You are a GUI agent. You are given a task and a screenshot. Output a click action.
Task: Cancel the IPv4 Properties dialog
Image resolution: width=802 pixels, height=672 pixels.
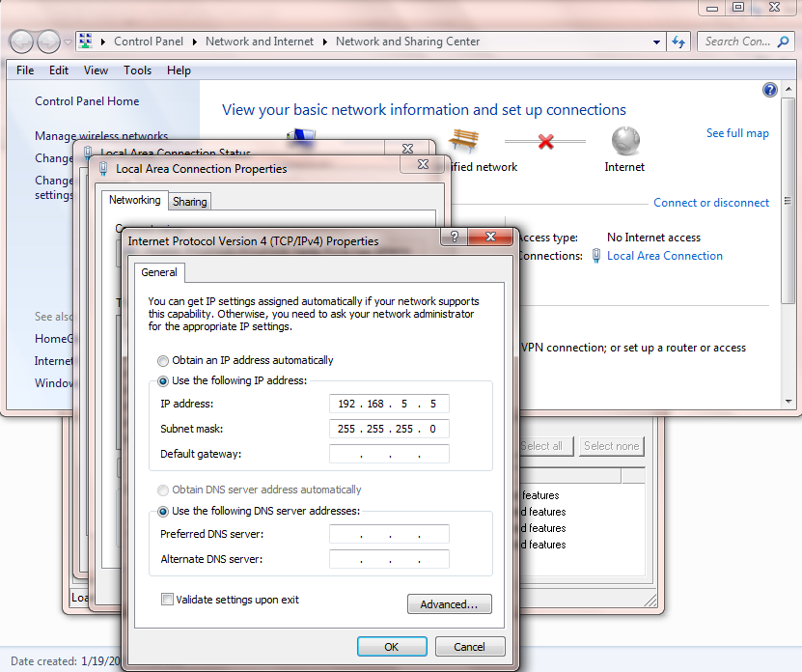(x=470, y=647)
